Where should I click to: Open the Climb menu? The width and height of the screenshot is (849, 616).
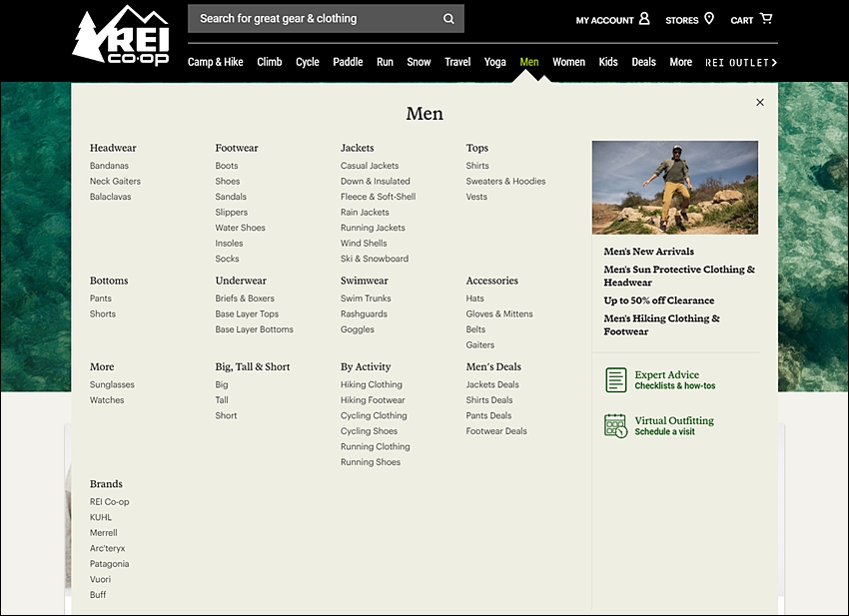click(x=269, y=62)
